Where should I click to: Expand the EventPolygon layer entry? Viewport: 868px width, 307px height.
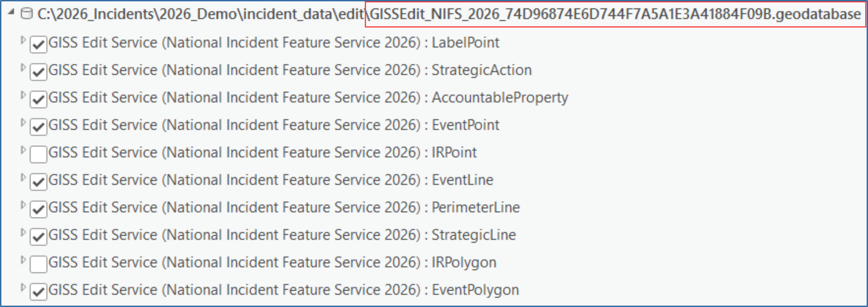point(23,288)
